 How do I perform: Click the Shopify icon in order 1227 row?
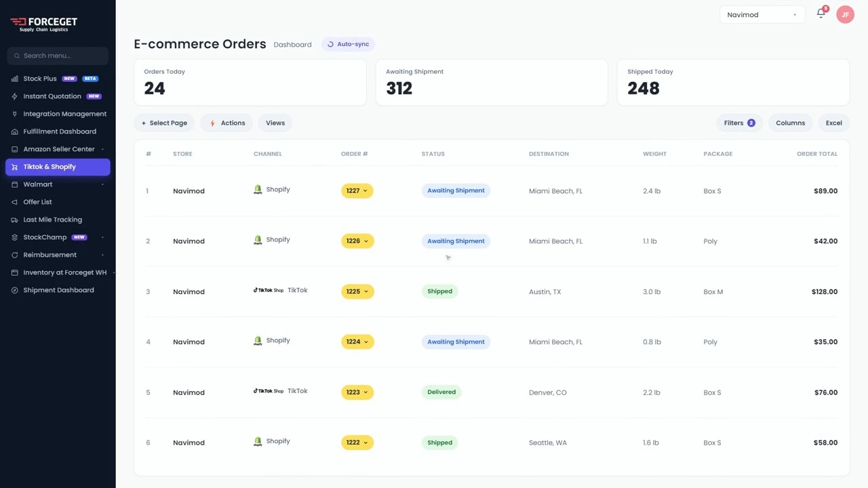258,190
